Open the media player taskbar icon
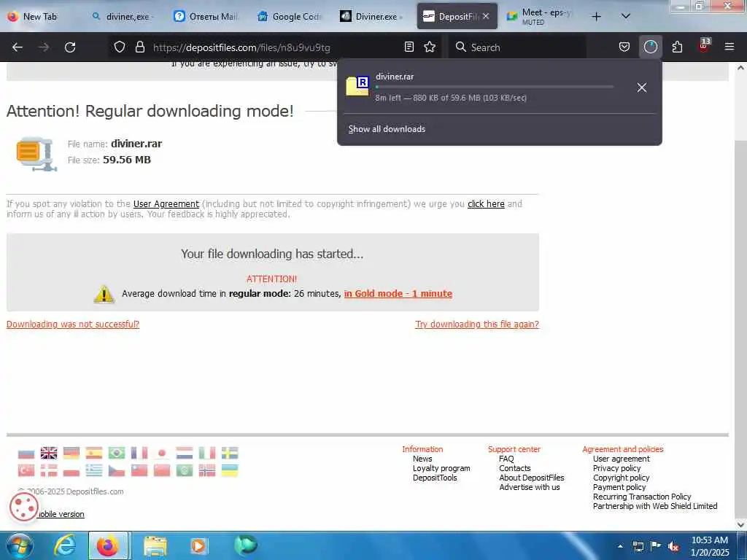Image resolution: width=747 pixels, height=560 pixels. [x=198, y=545]
